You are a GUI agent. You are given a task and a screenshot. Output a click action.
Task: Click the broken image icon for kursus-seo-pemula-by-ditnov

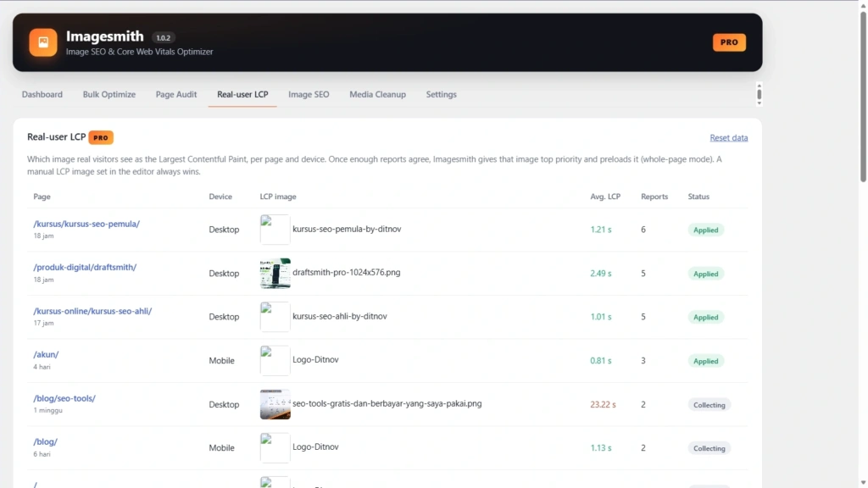275,230
